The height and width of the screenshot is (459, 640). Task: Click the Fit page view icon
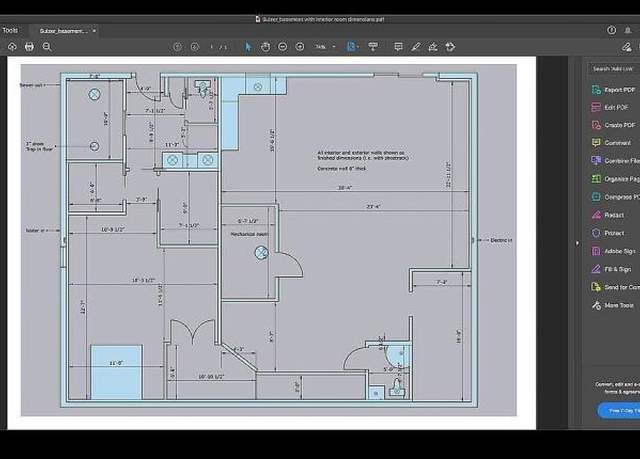[x=353, y=47]
